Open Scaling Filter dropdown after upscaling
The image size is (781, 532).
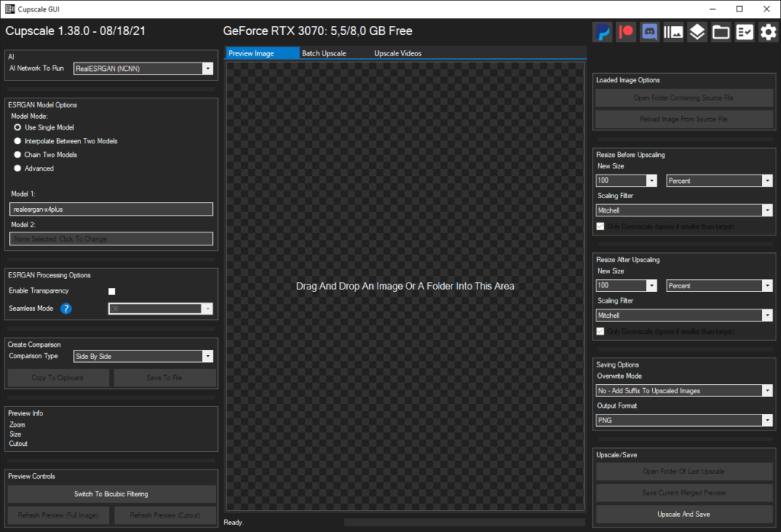pyautogui.click(x=684, y=316)
